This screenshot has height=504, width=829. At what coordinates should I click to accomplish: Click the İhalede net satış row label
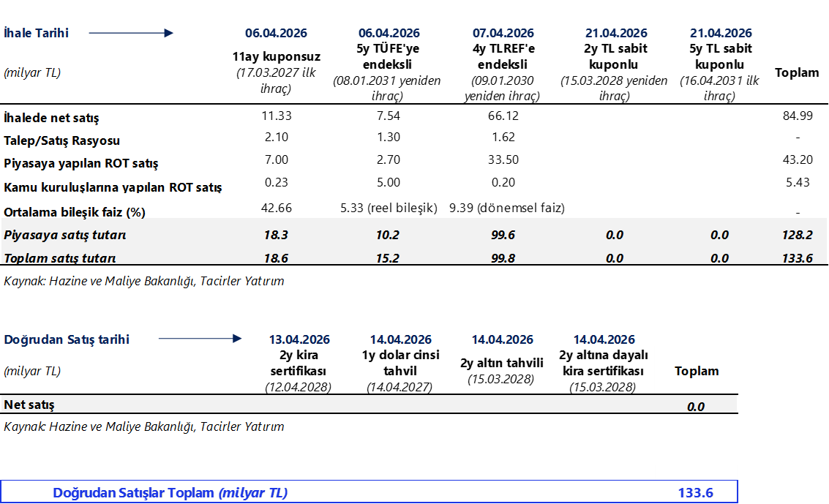[x=51, y=118]
